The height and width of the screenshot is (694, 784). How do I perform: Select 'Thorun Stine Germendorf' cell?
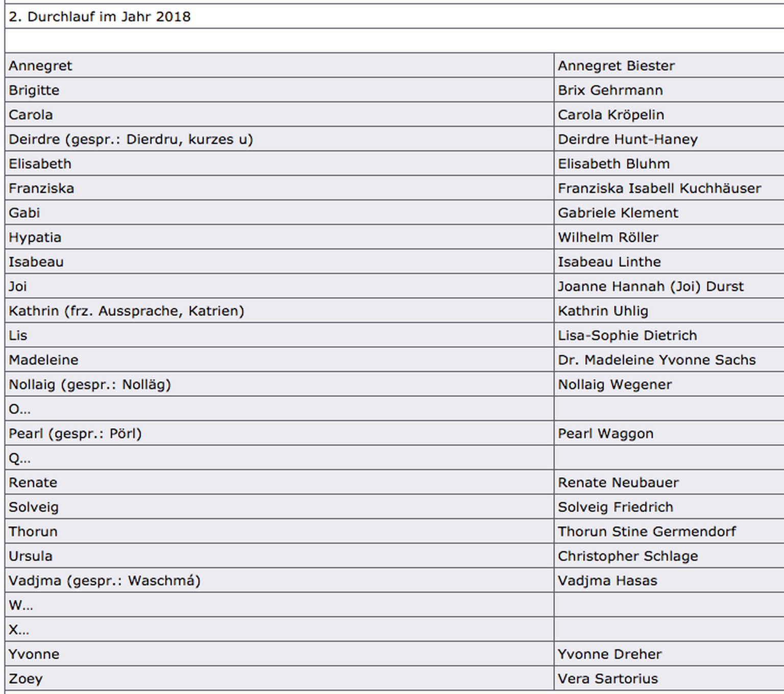coord(647,532)
